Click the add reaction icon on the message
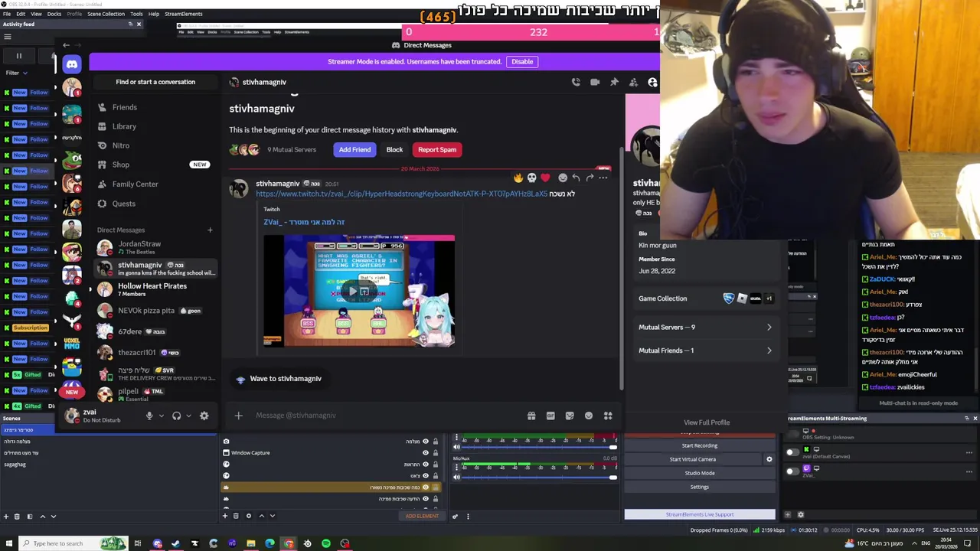The image size is (980, 551). pyautogui.click(x=563, y=178)
